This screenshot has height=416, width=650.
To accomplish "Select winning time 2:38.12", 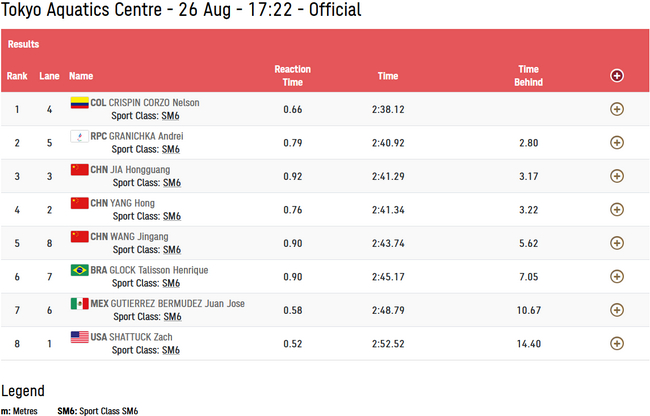I will click(388, 109).
